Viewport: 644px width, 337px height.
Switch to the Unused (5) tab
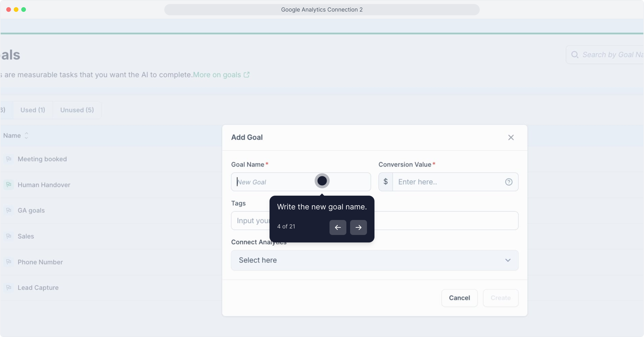click(77, 110)
